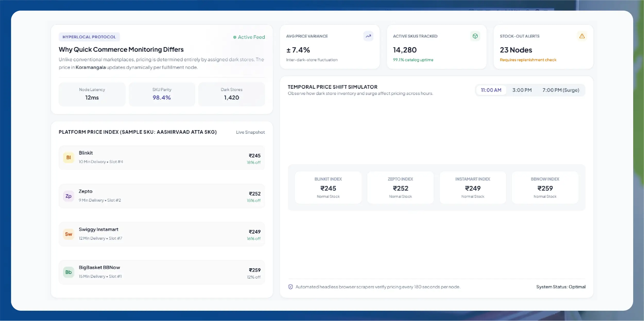Screen dimensions: 644x321
Task: Click '10 Min Delivery • Slot #4' text
Action: pos(101,162)
